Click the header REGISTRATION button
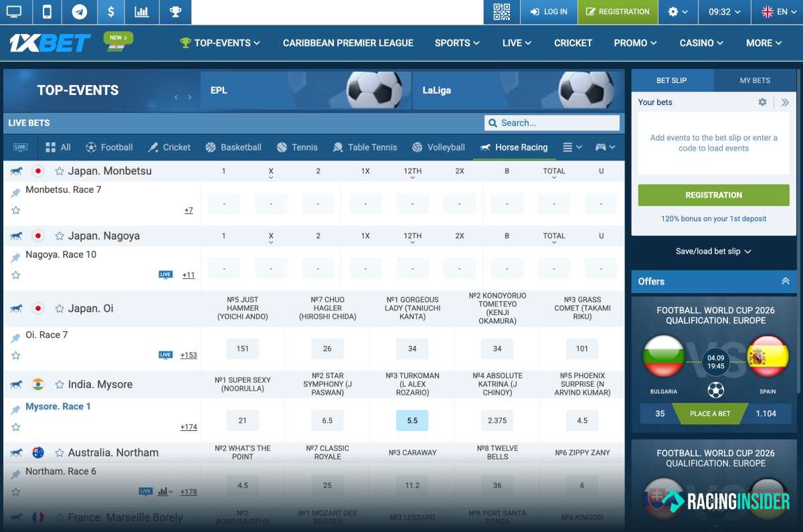Viewport: 803px width, 532px height. click(618, 11)
